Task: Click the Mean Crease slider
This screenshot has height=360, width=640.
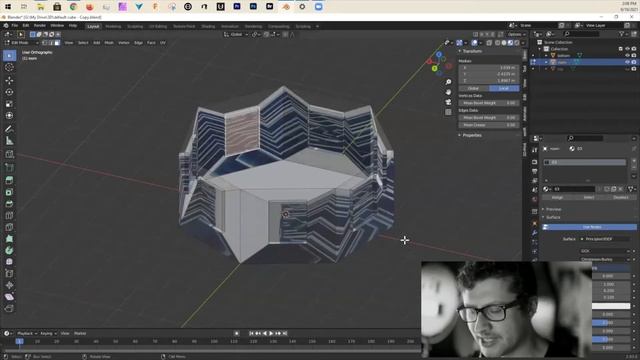Action: coord(489,125)
